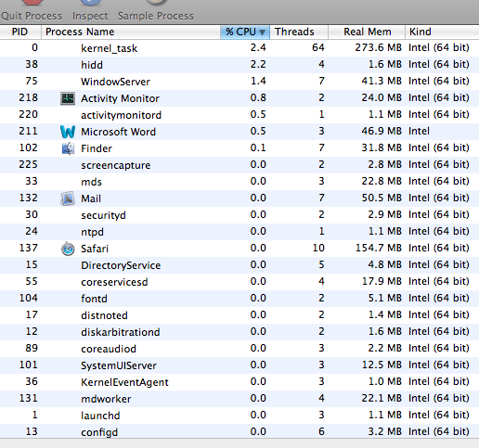Sort by the Threads column header
479x448 pixels.
pos(299,32)
